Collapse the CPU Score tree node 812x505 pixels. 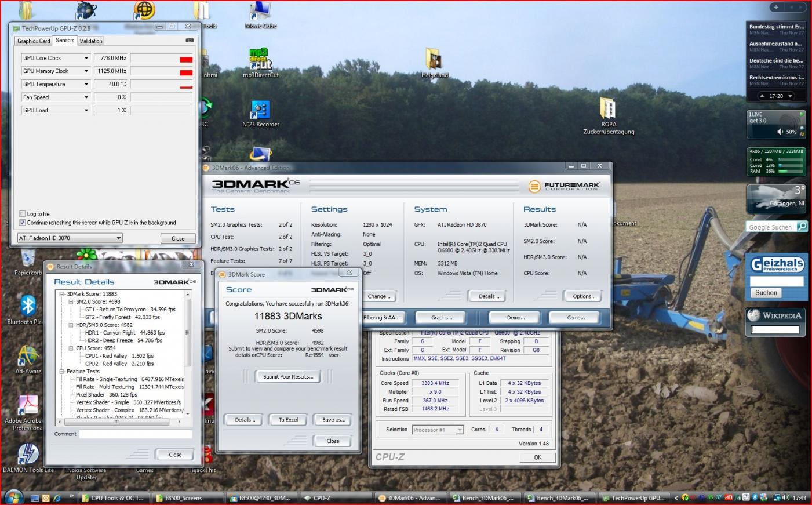coord(71,348)
